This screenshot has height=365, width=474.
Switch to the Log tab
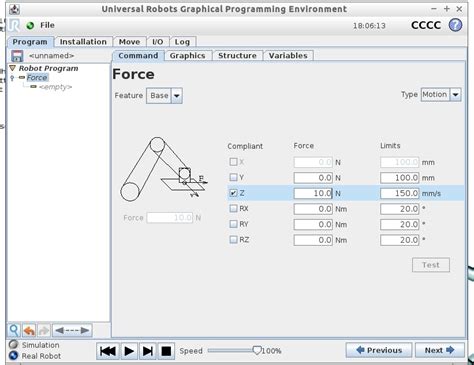182,42
